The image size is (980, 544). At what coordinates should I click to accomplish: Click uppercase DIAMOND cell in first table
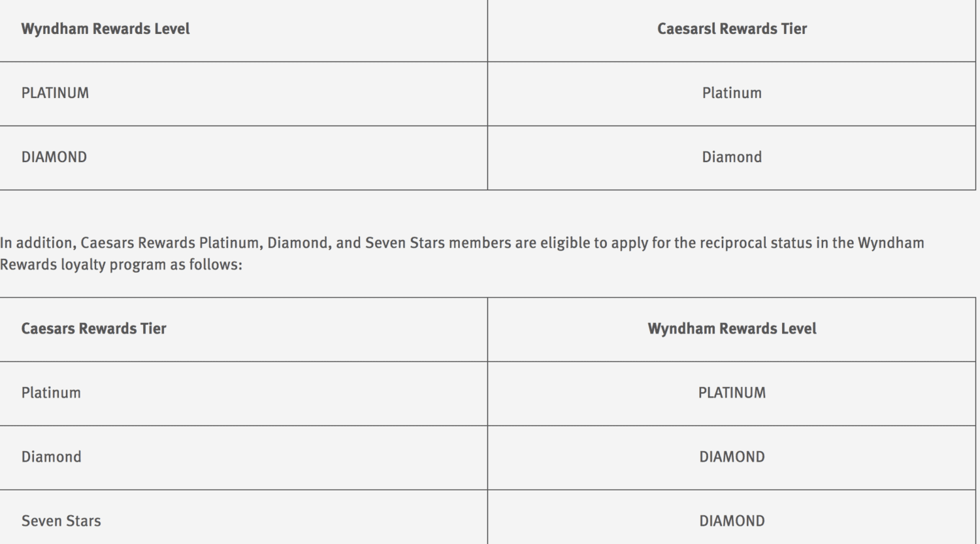coord(54,157)
